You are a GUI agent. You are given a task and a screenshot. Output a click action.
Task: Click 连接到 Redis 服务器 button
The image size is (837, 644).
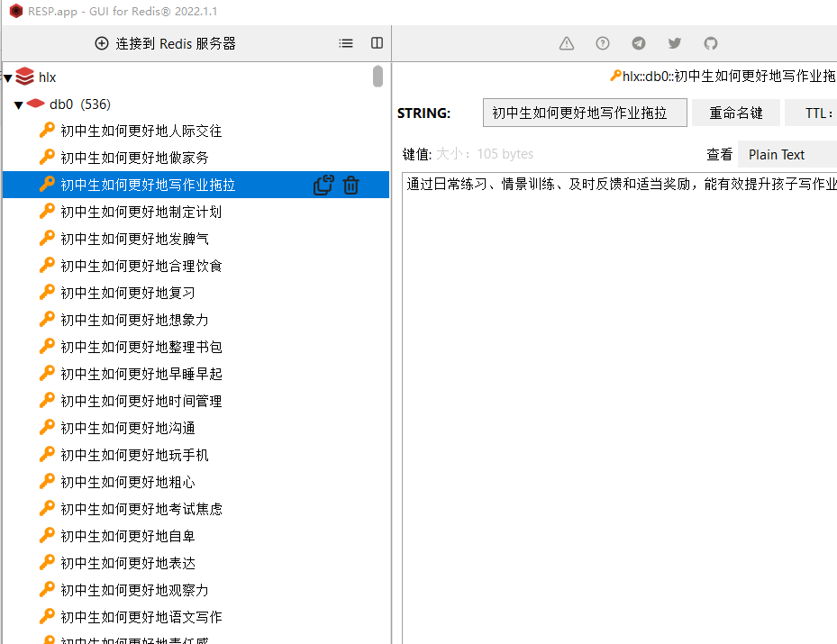tap(165, 43)
